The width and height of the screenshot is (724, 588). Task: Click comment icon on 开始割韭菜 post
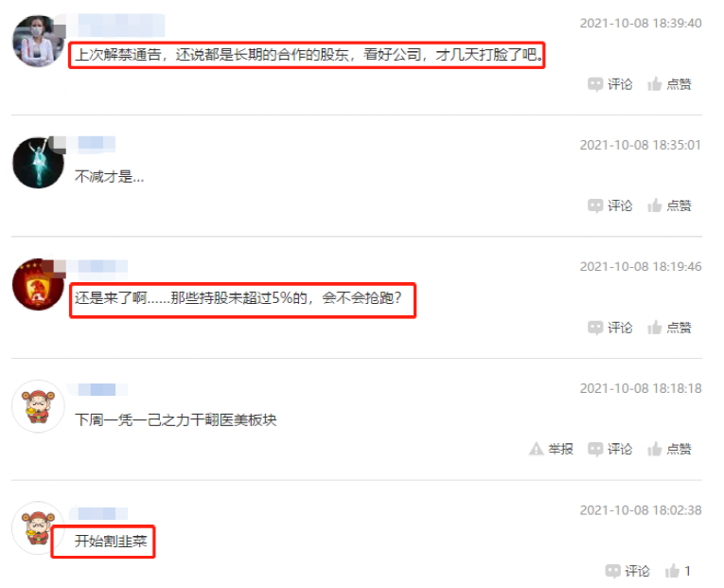627,571
